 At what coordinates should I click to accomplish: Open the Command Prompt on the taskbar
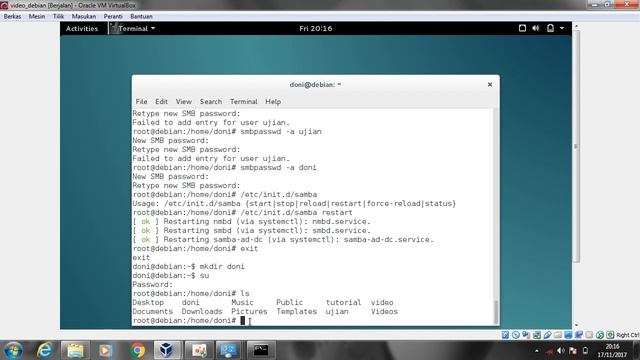(x=260, y=350)
